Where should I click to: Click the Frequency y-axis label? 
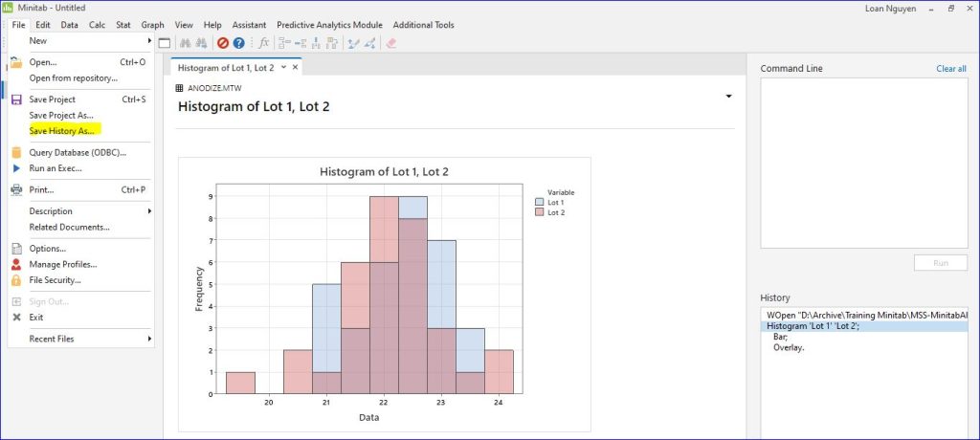[x=199, y=289]
